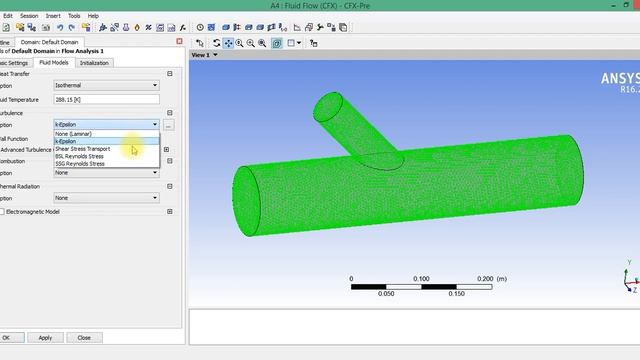Viewport: 640px width, 360px height.
Task: Click the Apply button
Action: [x=45, y=338]
